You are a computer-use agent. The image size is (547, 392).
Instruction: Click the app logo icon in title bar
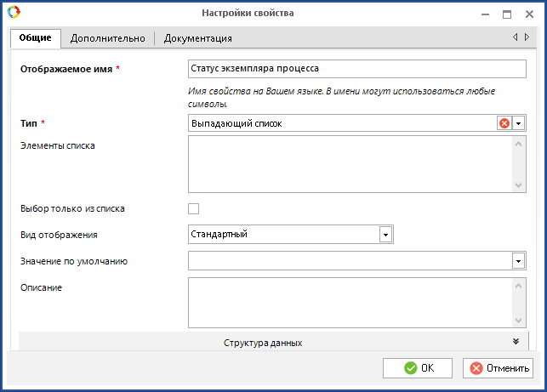click(13, 13)
